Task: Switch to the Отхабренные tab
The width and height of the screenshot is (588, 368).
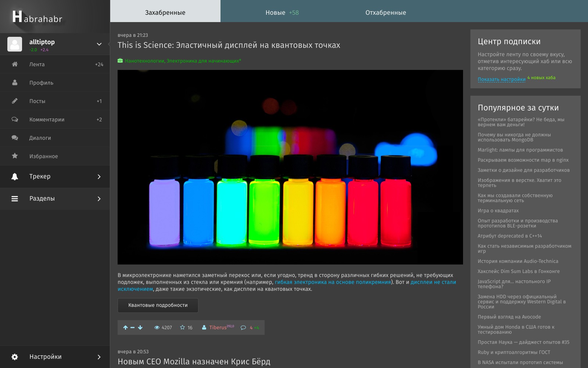Action: (x=386, y=13)
